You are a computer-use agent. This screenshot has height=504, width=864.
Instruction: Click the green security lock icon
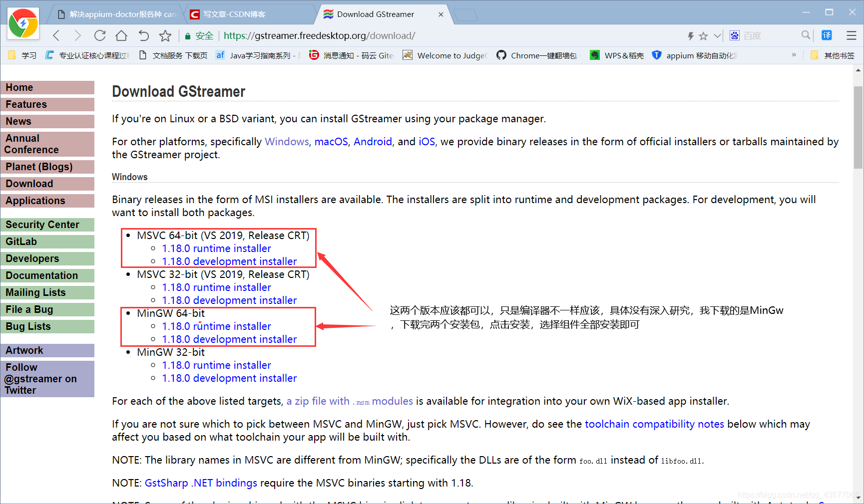tap(188, 36)
